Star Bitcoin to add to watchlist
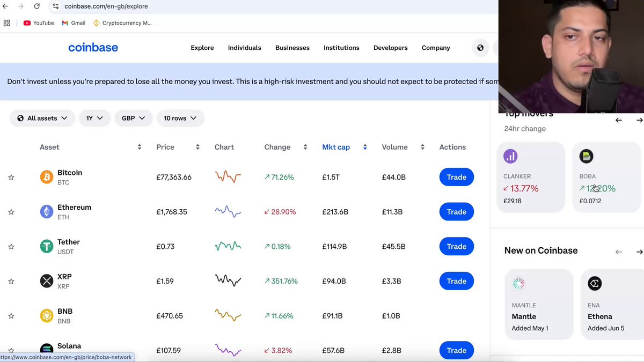 click(11, 178)
